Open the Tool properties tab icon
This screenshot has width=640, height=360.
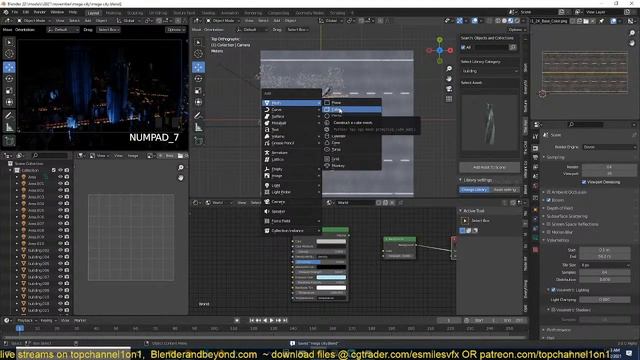(536, 137)
